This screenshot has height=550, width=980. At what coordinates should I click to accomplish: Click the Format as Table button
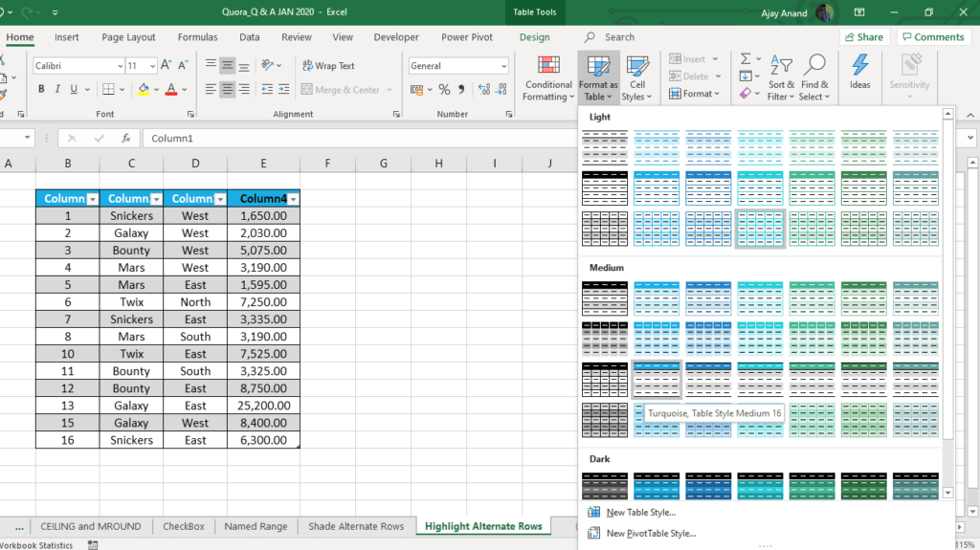click(598, 78)
